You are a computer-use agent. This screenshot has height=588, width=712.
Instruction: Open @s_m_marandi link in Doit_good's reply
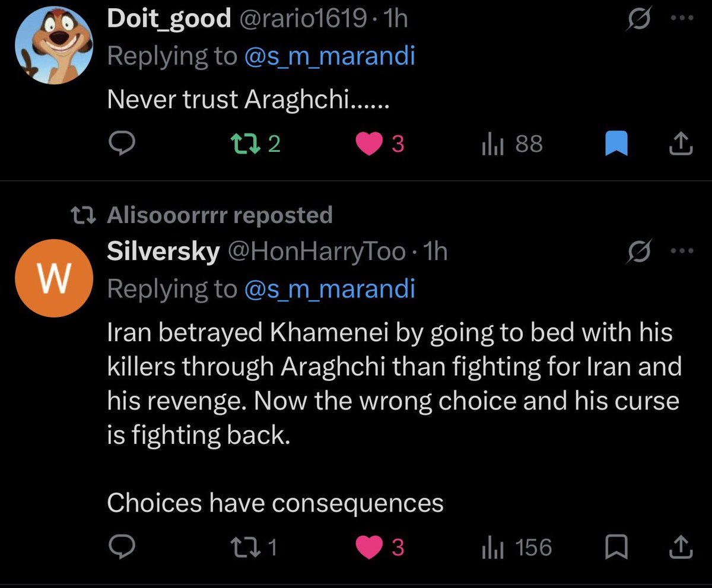[x=329, y=56]
